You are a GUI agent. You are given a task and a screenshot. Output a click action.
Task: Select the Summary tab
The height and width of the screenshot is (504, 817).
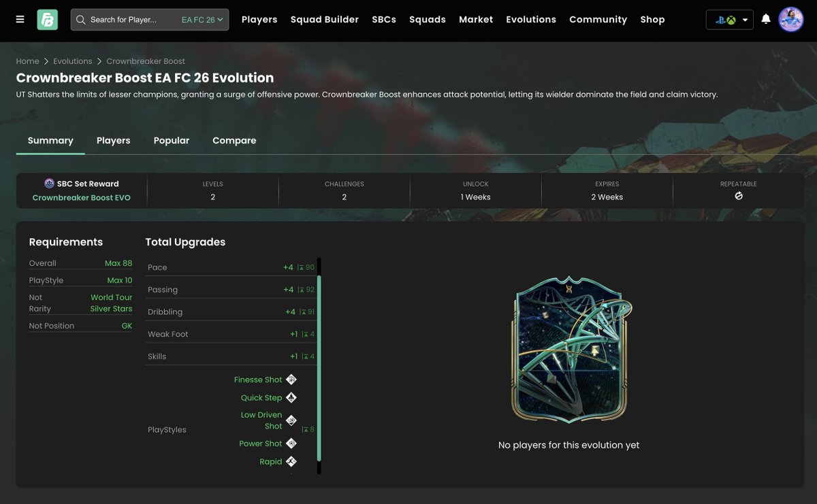50,141
